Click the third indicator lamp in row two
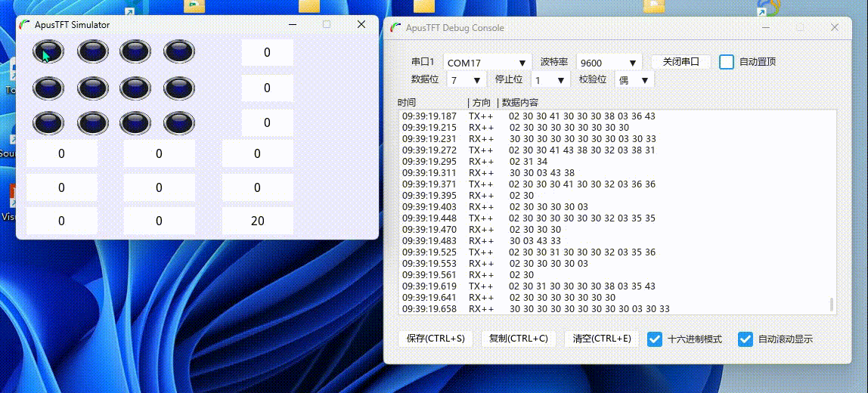This screenshot has width=868, height=393. coord(135,88)
